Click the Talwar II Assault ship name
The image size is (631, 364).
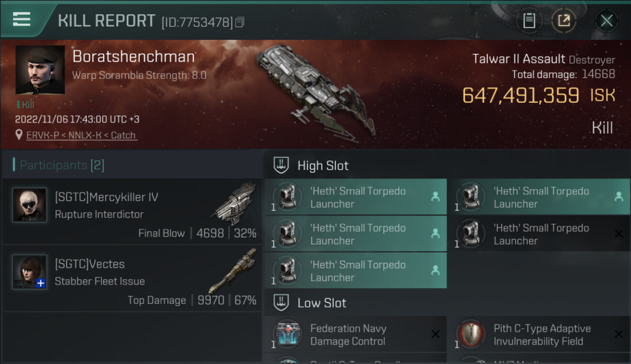click(x=518, y=59)
